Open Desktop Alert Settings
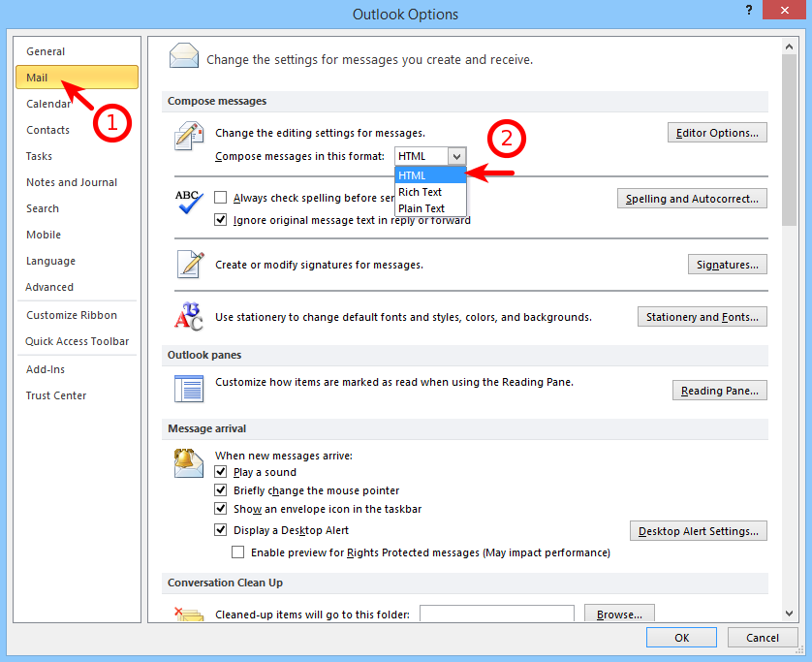The image size is (812, 662). [x=698, y=531]
